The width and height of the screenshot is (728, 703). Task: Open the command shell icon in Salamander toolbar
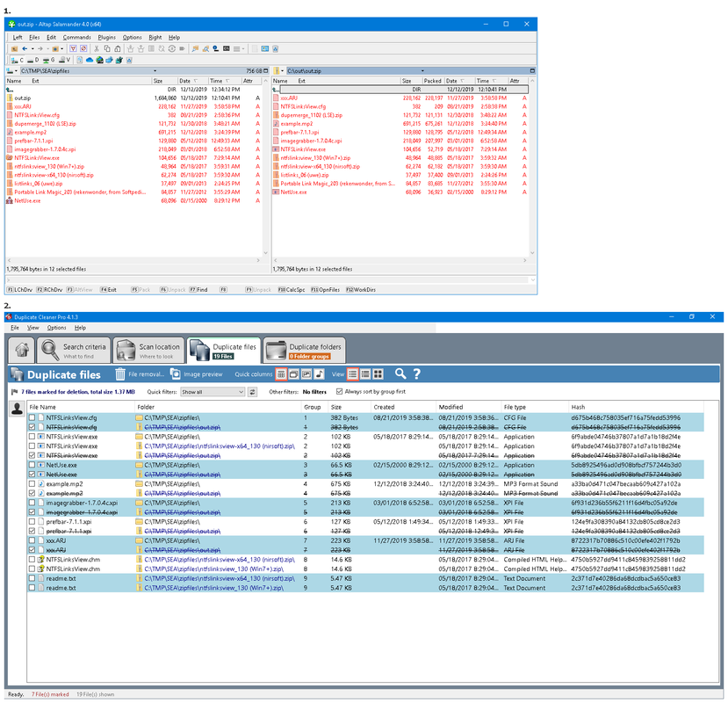226,49
